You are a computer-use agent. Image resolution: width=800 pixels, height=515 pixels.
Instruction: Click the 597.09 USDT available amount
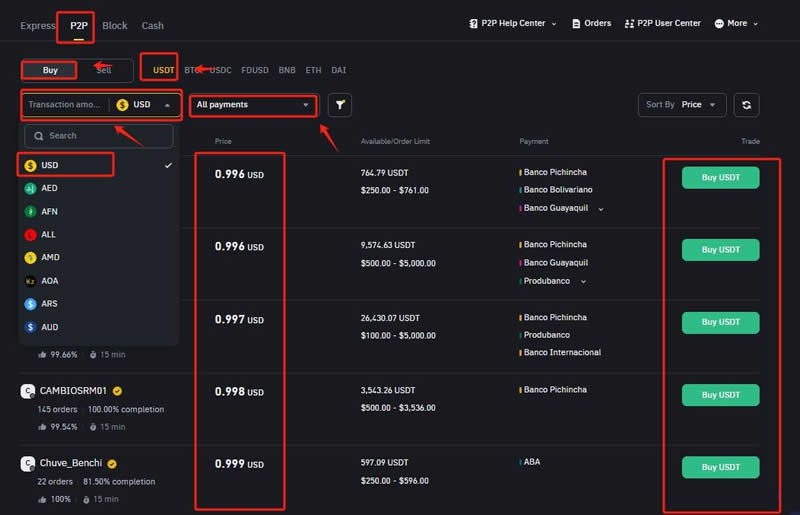(x=384, y=462)
